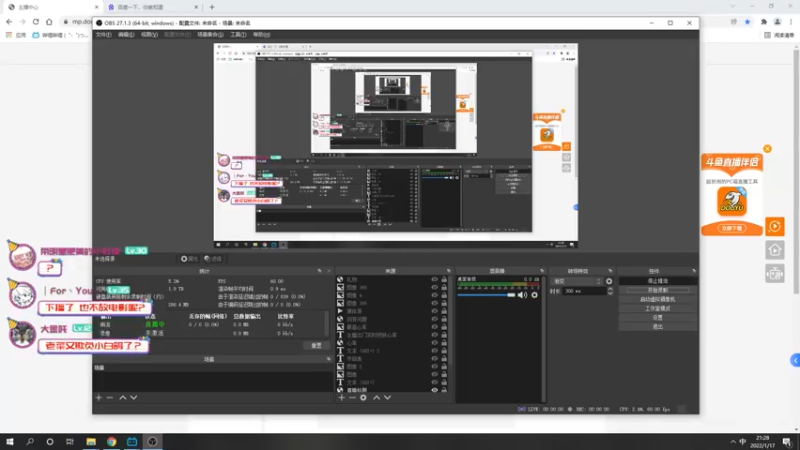Click robot sidebar icon on webpage
The image size is (800, 450).
click(x=774, y=274)
